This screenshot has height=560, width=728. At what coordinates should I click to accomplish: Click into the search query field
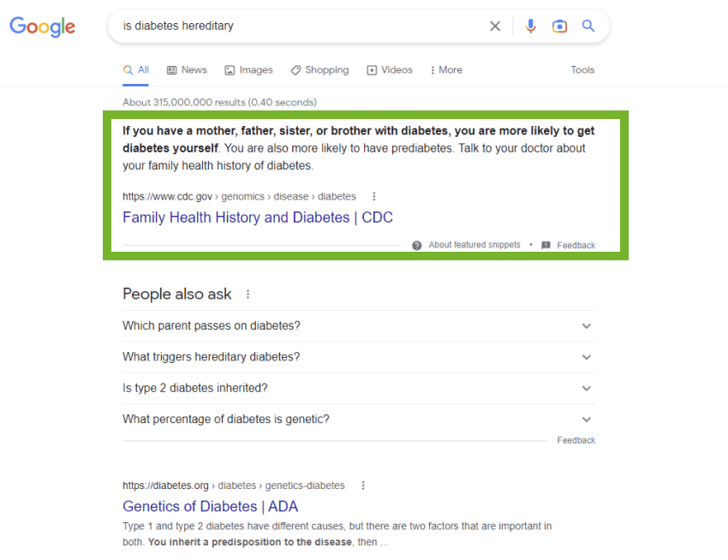click(301, 26)
